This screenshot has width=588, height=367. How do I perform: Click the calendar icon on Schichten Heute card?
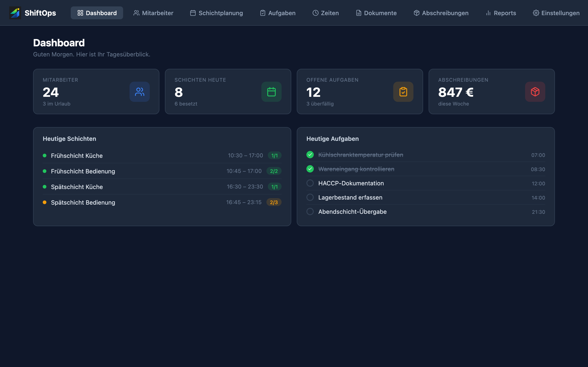coord(271,92)
